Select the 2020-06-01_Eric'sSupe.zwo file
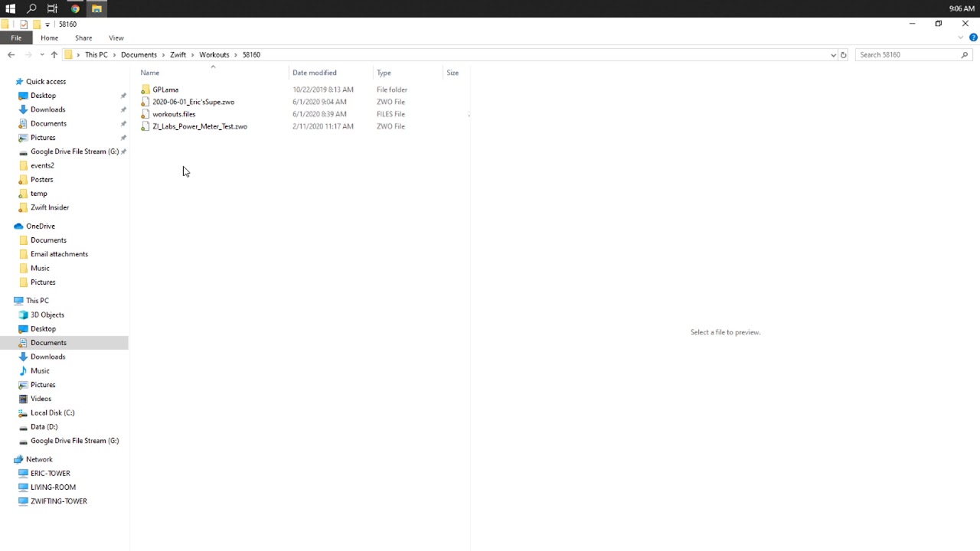Screen dimensions: 980x551 click(194, 102)
